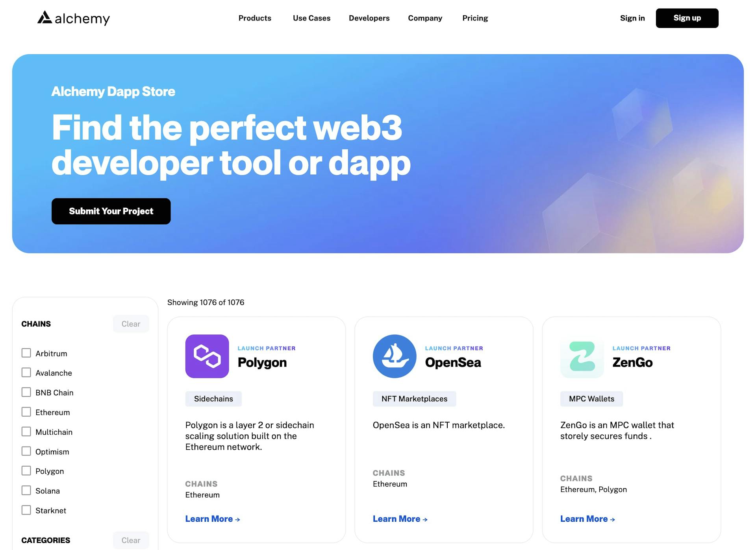This screenshot has height=550, width=756.
Task: Click the Sign up button
Action: [687, 18]
